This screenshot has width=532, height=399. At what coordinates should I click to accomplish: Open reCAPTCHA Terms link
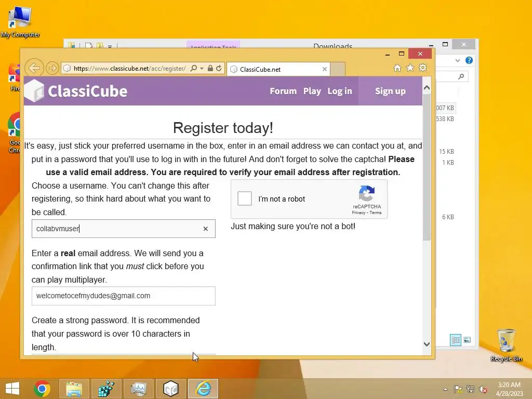click(375, 212)
